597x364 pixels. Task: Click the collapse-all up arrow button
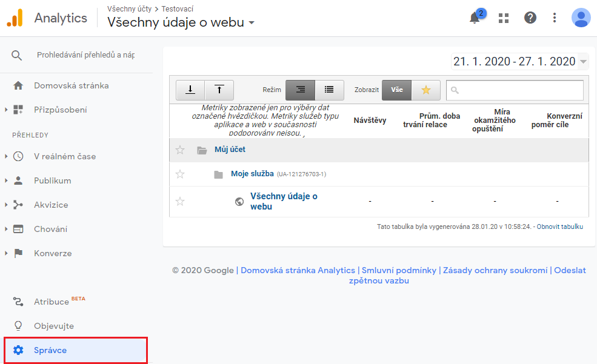(x=219, y=90)
